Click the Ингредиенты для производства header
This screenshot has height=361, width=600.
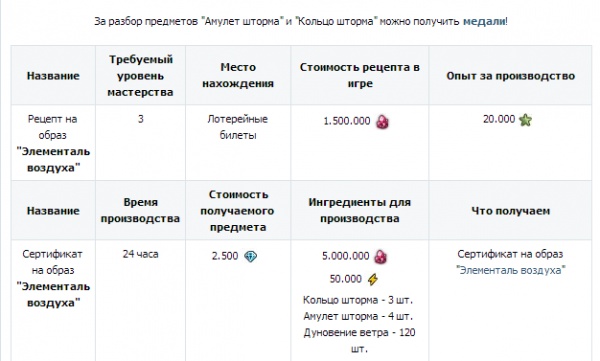pyautogui.click(x=360, y=211)
